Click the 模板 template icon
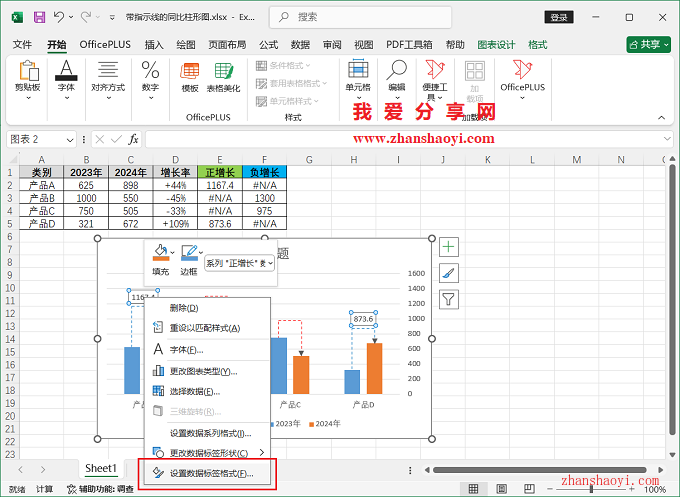This screenshot has width=680, height=497. (190, 75)
